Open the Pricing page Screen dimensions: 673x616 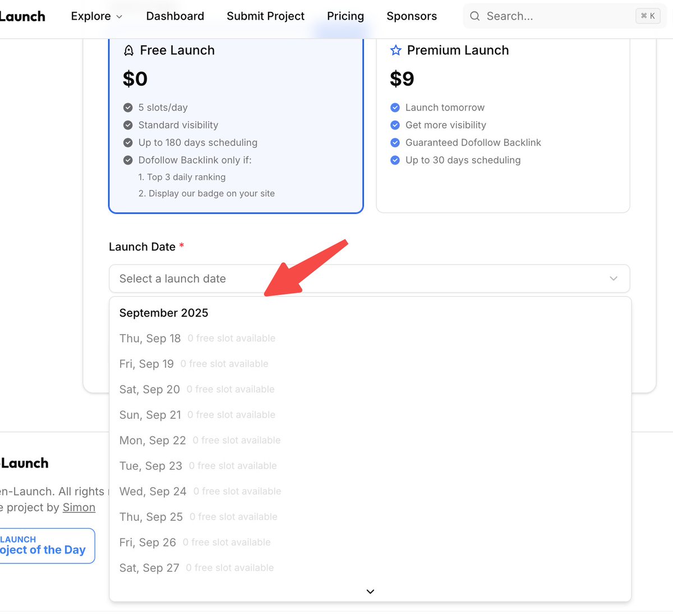pos(345,16)
